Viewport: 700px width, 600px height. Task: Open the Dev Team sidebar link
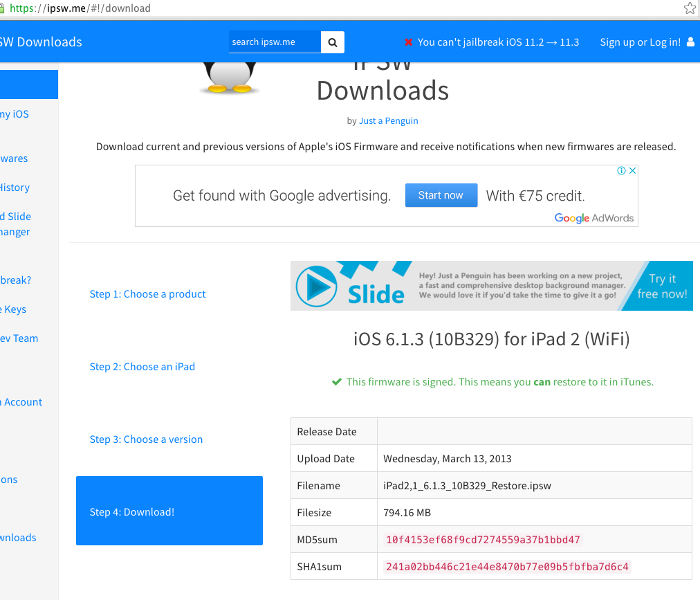pyautogui.click(x=19, y=338)
